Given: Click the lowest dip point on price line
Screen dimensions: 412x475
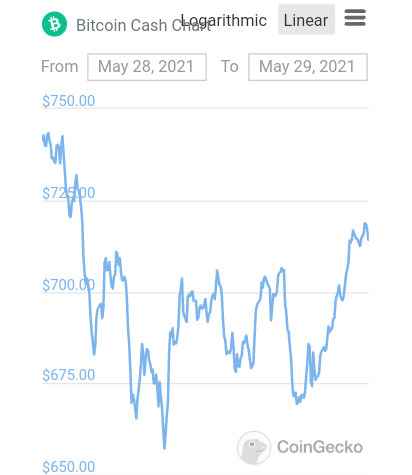Looking at the screenshot, I should (164, 448).
